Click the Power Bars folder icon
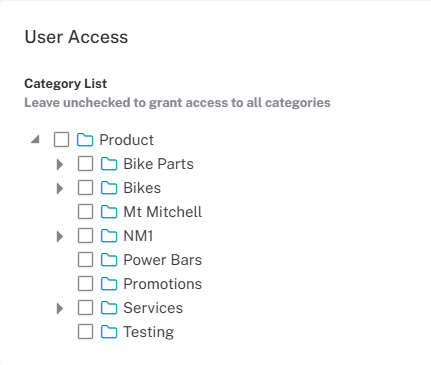The width and height of the screenshot is (431, 365). point(109,260)
